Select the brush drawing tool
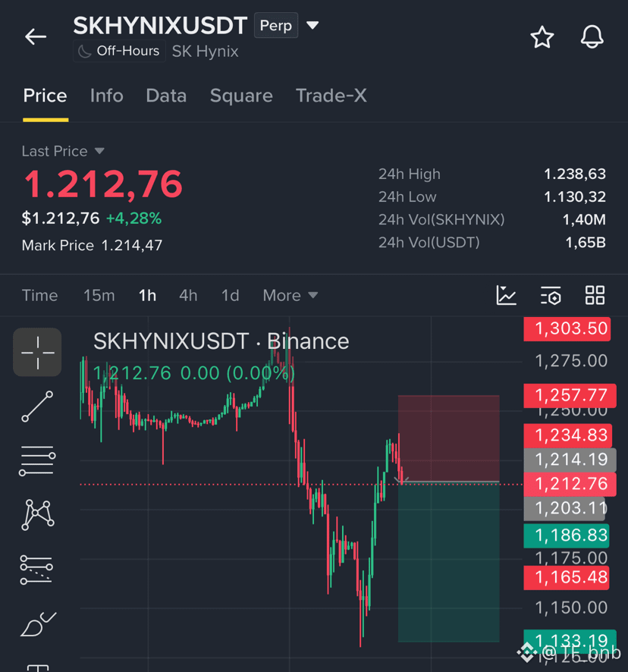The image size is (628, 672). click(x=38, y=624)
